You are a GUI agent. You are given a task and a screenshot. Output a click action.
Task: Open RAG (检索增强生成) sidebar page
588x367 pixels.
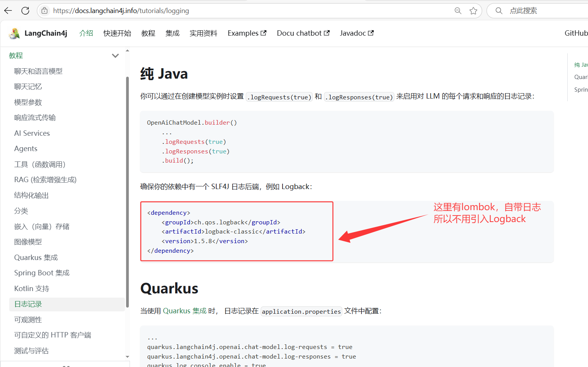click(45, 180)
